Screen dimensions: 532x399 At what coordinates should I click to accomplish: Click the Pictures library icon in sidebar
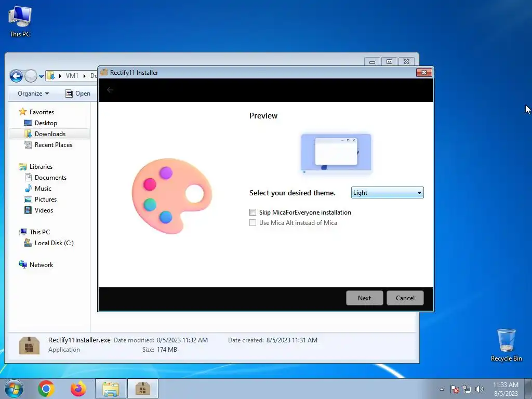coord(28,199)
